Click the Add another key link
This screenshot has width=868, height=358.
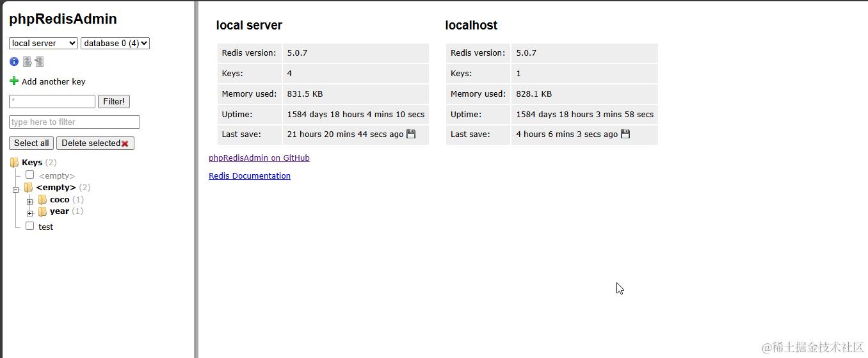click(53, 81)
